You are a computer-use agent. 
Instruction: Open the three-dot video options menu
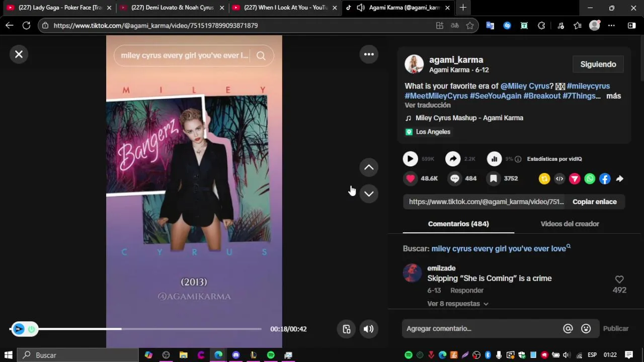click(x=369, y=54)
